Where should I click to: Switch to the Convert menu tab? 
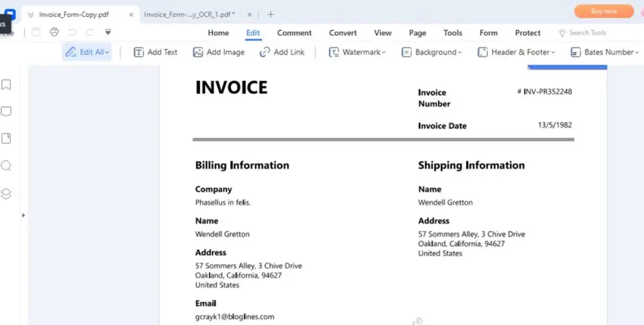[x=343, y=33]
